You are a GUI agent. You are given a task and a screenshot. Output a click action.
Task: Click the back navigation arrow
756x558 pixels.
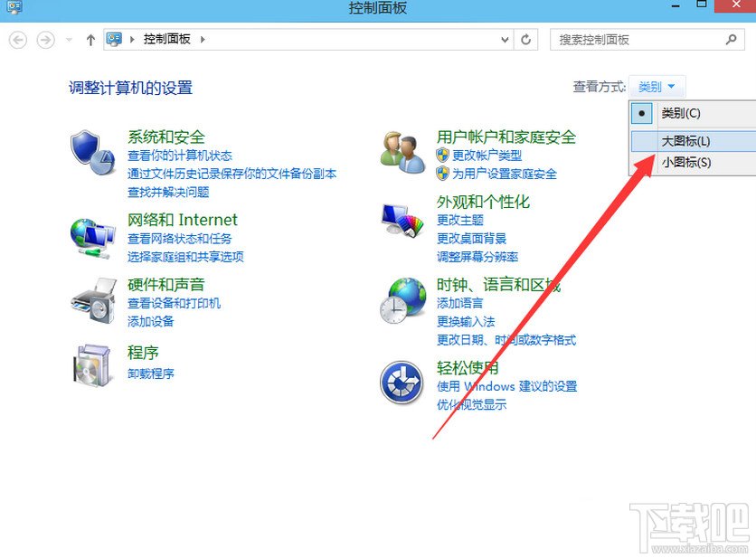pyautogui.click(x=18, y=39)
